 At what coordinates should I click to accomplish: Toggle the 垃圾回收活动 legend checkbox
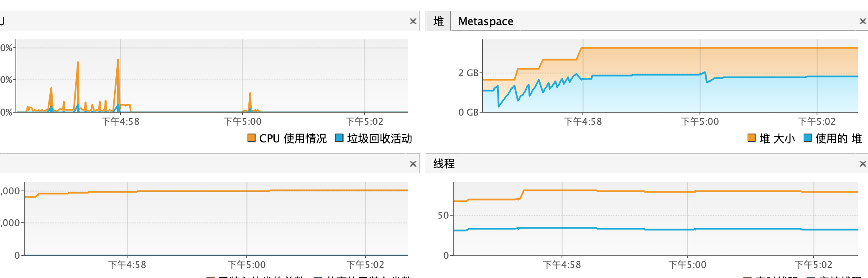pyautogui.click(x=340, y=138)
